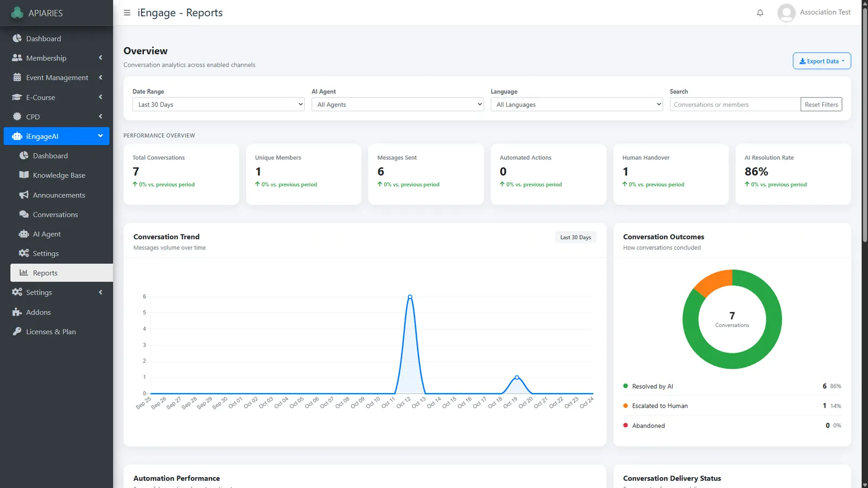
Task: Click the Last 30 Days chart badge
Action: click(576, 237)
